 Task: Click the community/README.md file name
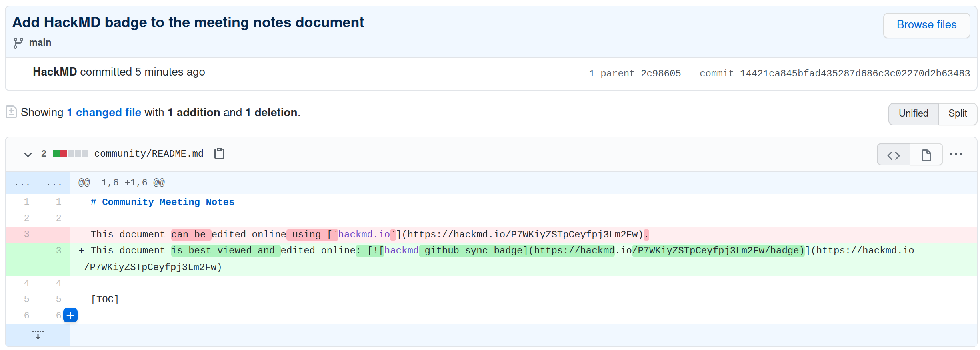click(149, 154)
